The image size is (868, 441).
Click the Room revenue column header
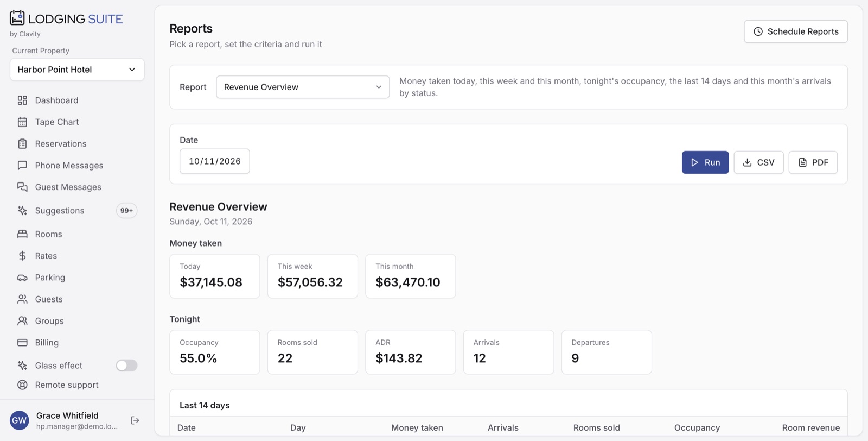(x=810, y=428)
